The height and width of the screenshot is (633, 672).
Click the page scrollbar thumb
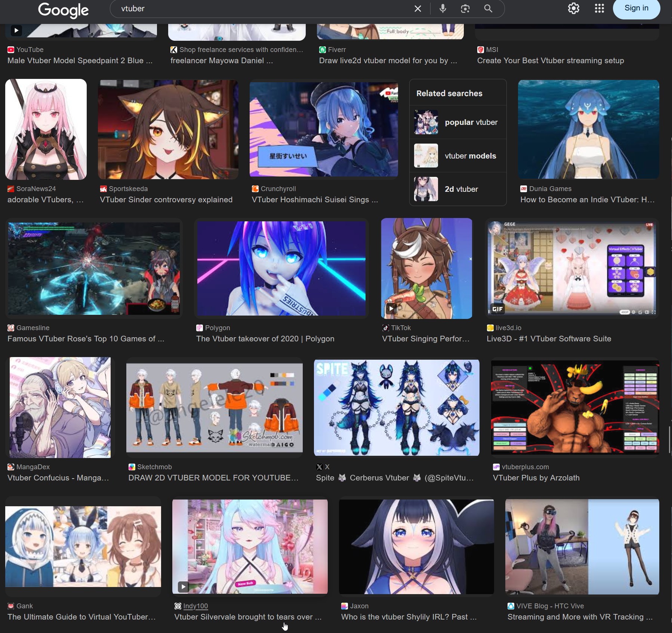click(670, 439)
